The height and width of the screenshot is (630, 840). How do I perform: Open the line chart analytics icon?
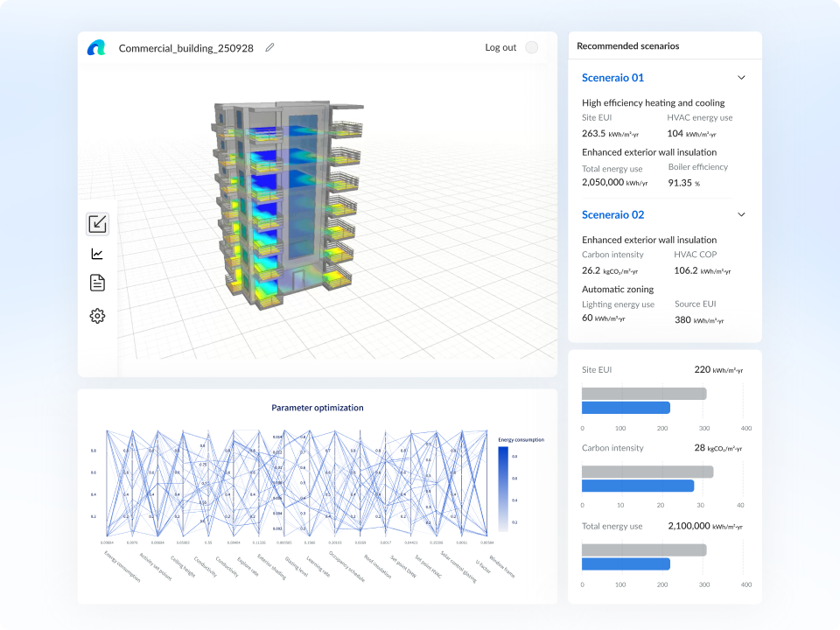97,254
